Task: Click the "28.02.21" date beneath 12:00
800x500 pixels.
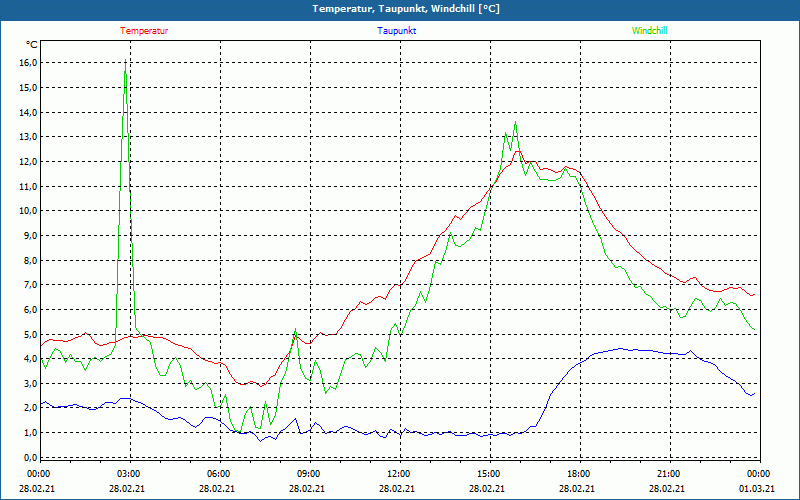Action: (x=397, y=488)
